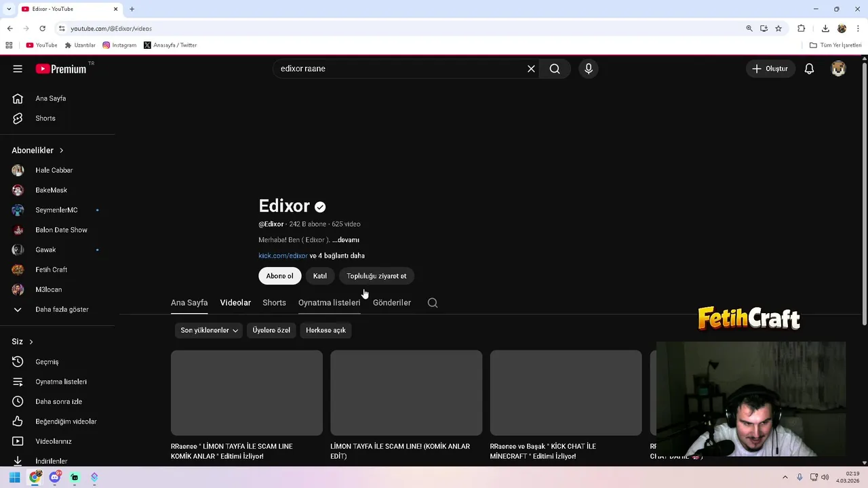The width and height of the screenshot is (868, 488).
Task: Open the Son yüklenenler sort dropdown
Action: [x=209, y=330]
